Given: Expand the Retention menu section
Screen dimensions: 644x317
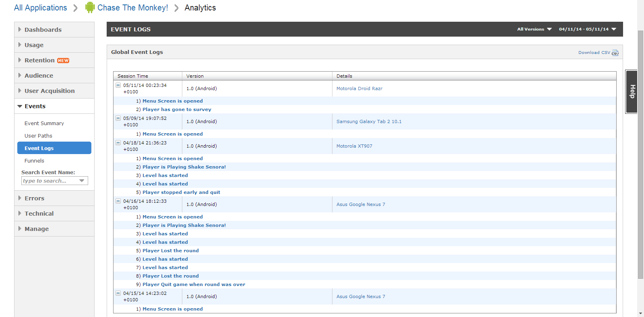Looking at the screenshot, I should tap(54, 60).
